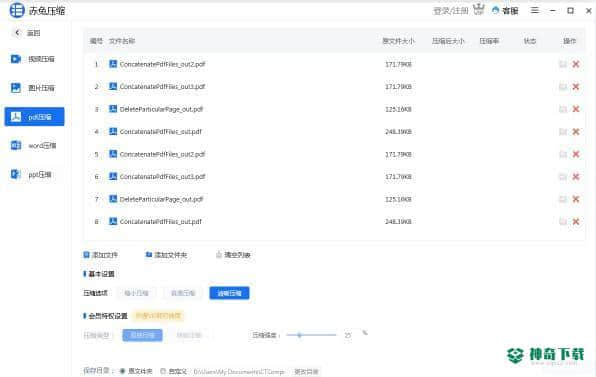This screenshot has width=596, height=377.
Task: Open the video compression section in sidebar
Action: click(x=33, y=59)
